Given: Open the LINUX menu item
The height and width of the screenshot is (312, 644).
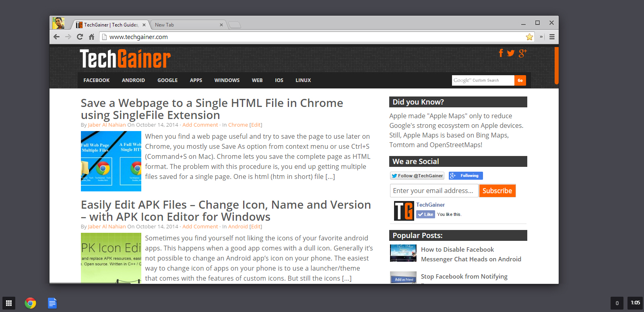Looking at the screenshot, I should (x=303, y=80).
